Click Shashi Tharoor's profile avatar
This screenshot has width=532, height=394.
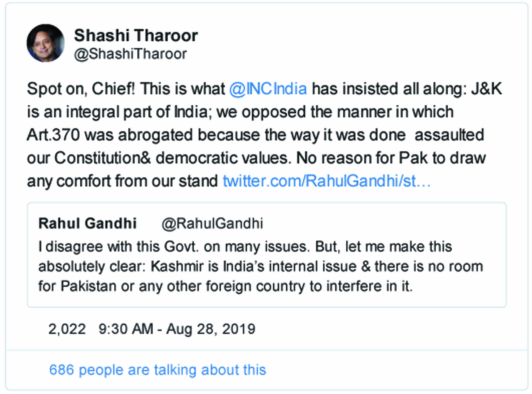[x=45, y=43]
